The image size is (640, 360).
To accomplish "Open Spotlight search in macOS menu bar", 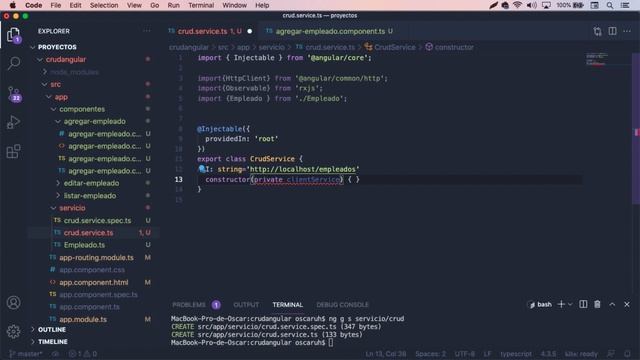I will (x=609, y=5).
